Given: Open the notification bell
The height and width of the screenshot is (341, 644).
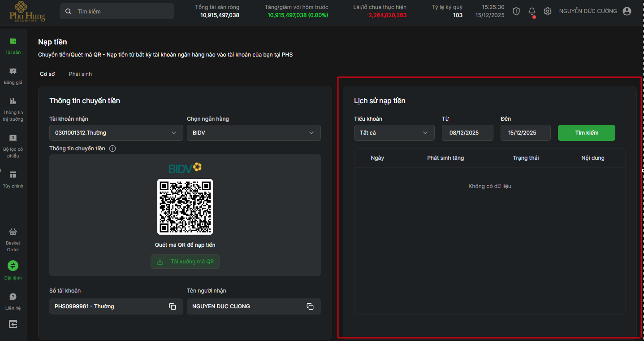Looking at the screenshot, I should pos(532,12).
